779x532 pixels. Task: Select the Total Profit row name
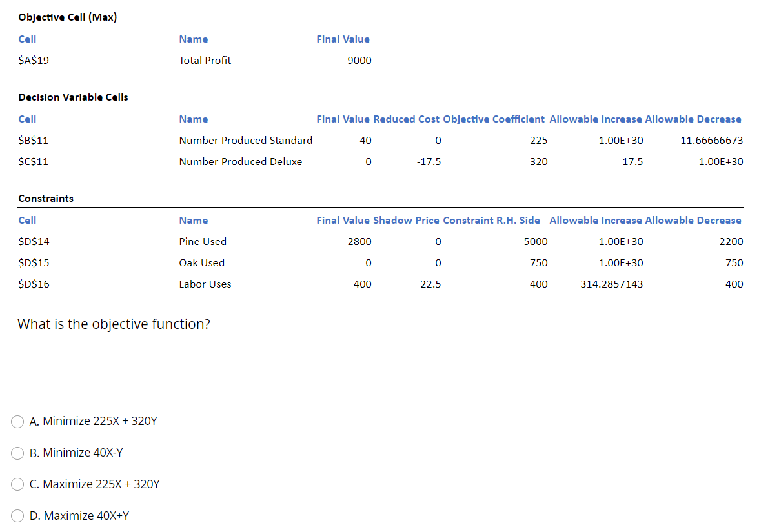point(205,60)
